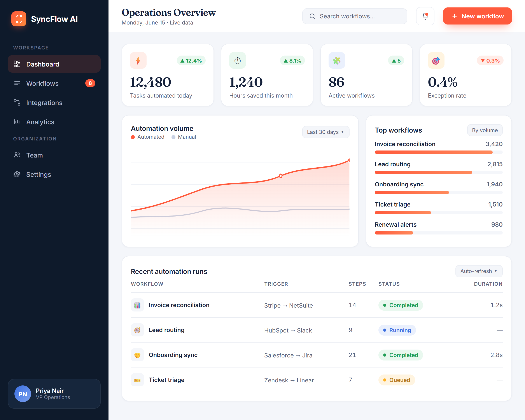Screen dimensions: 525x420
Task: Click the TRIGGER column header
Action: [276, 284]
